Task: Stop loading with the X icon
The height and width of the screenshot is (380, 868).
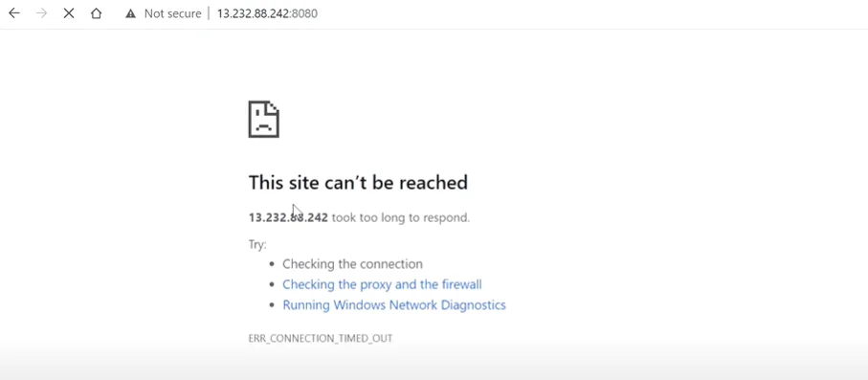Action: pos(69,13)
